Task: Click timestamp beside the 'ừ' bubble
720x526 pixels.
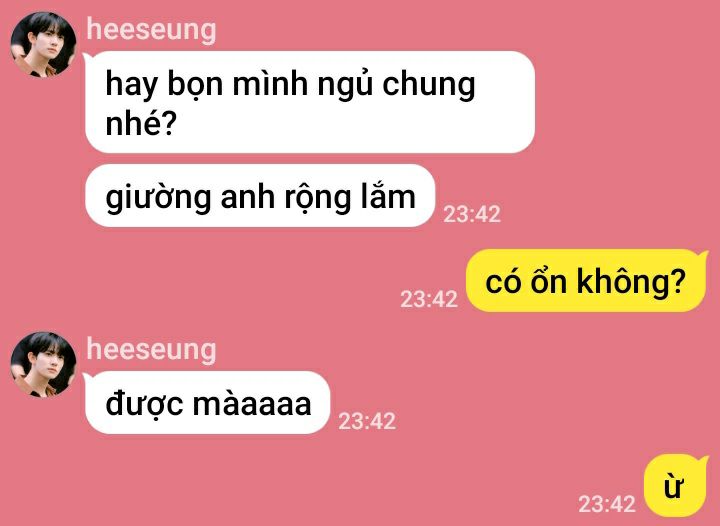Action: click(607, 504)
